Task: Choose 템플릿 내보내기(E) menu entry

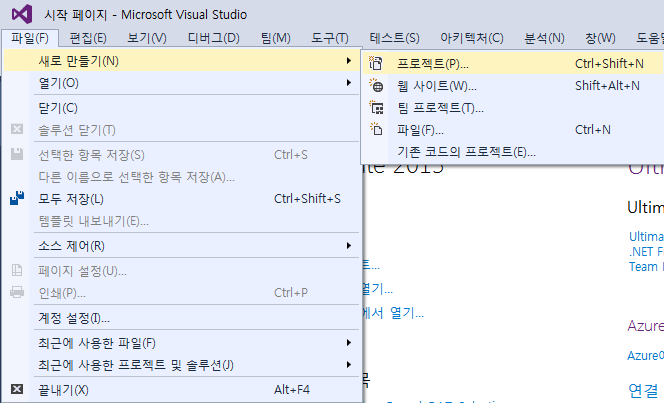Action: pos(182,221)
